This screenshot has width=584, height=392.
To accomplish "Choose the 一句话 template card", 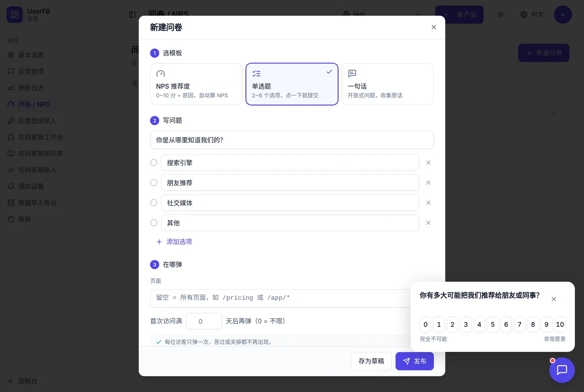I will coord(388,84).
